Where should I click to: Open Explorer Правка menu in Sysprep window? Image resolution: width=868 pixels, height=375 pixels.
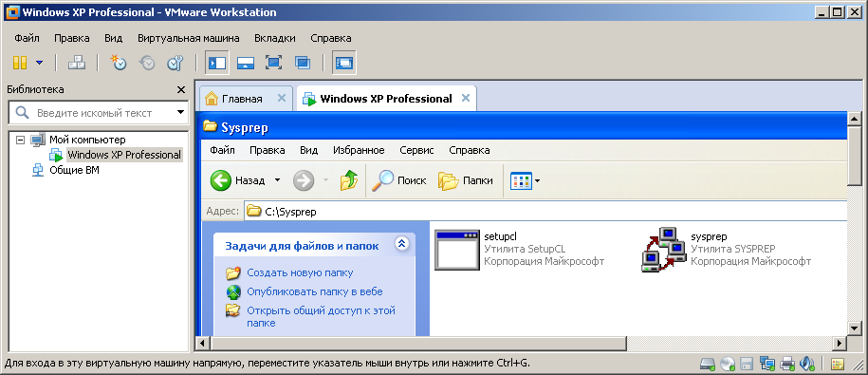[x=268, y=150]
